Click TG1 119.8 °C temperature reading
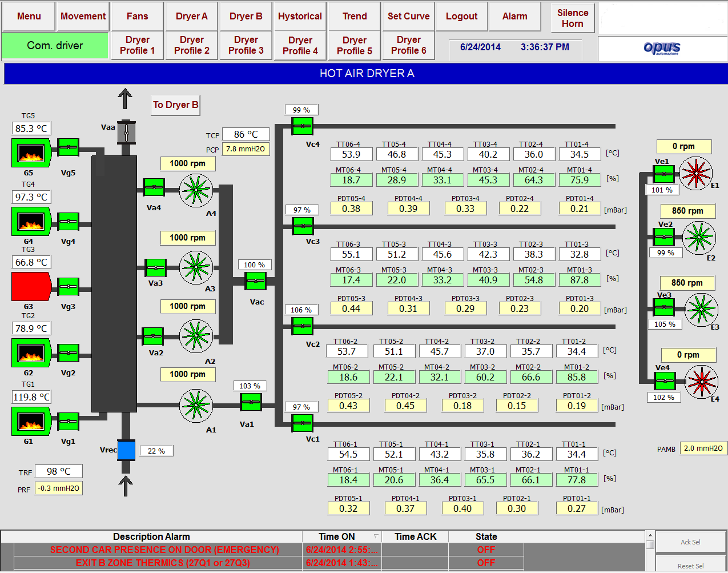 (31, 397)
